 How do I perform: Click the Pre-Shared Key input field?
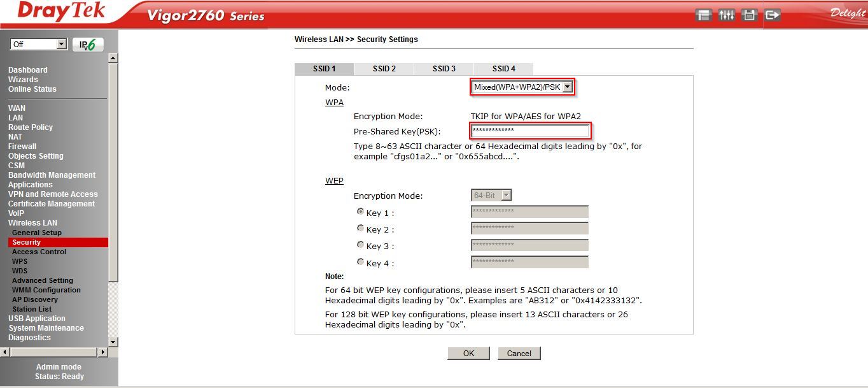529,131
